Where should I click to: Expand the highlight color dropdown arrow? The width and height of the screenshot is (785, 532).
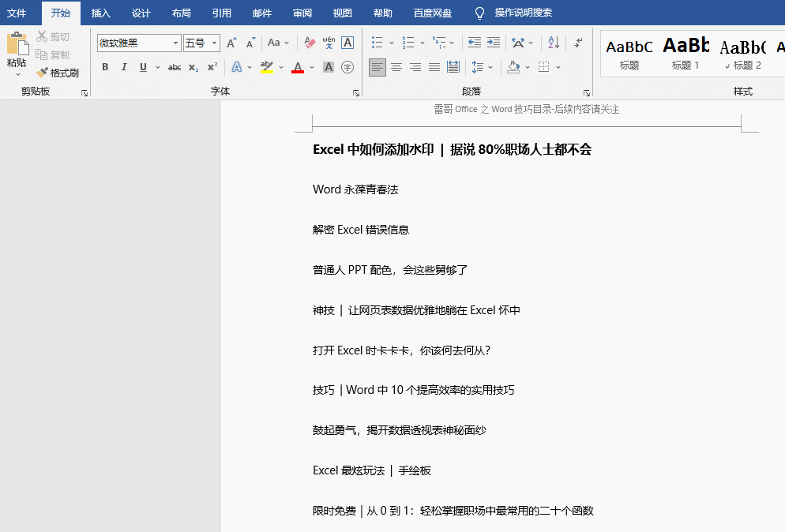281,67
